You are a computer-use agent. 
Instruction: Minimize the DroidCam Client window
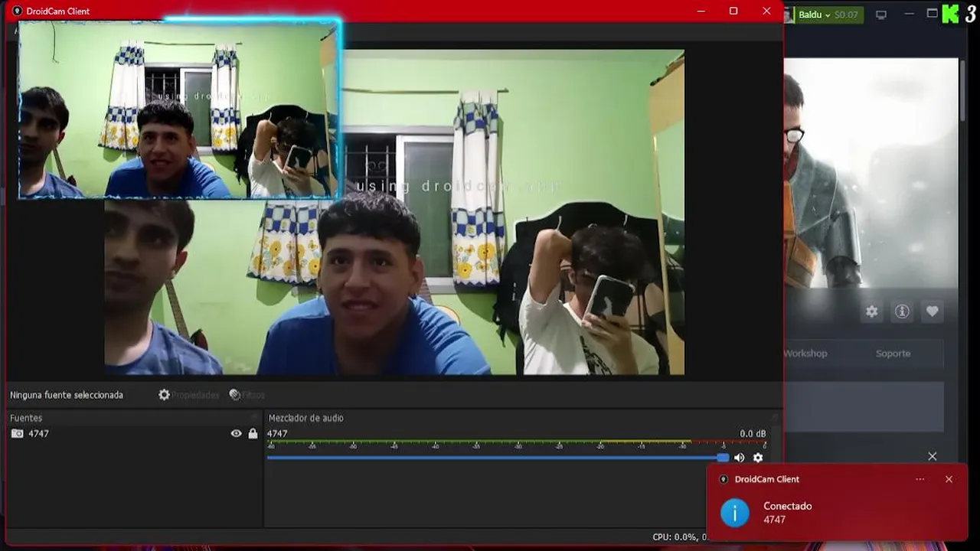(x=701, y=11)
